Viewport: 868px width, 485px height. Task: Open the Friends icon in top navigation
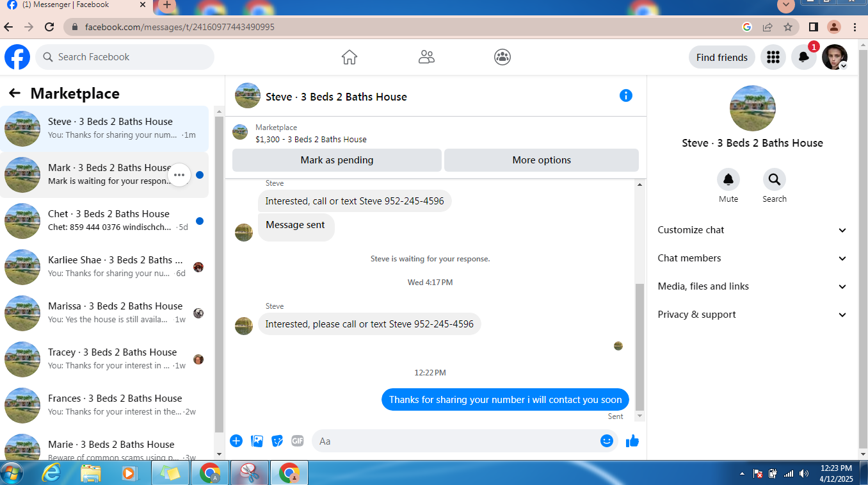[426, 57]
